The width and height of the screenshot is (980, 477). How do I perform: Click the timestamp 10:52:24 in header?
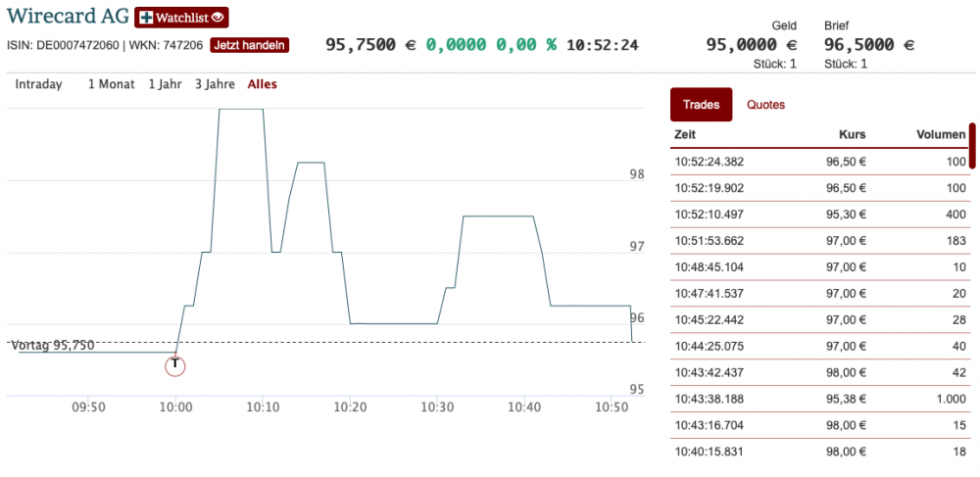point(602,45)
